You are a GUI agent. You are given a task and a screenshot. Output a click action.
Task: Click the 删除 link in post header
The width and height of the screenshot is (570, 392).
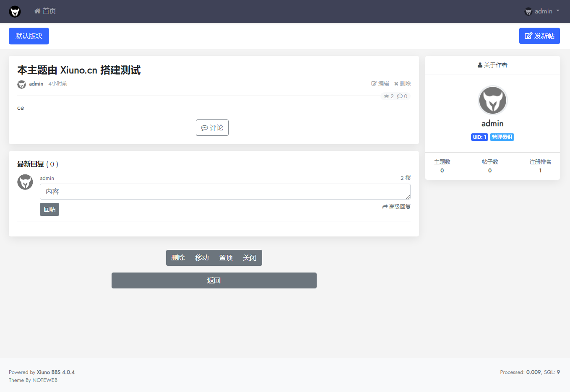[x=402, y=84]
